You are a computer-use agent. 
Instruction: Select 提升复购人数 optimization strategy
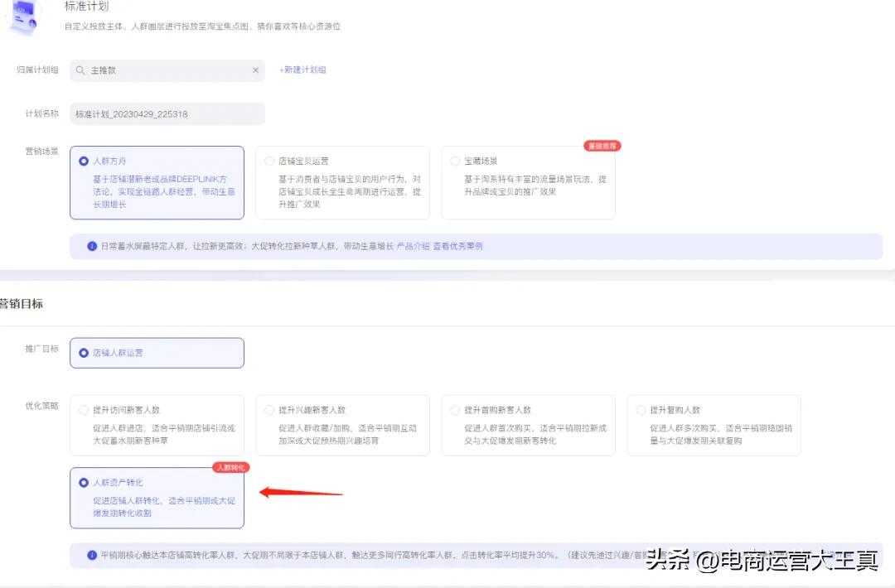pyautogui.click(x=641, y=409)
